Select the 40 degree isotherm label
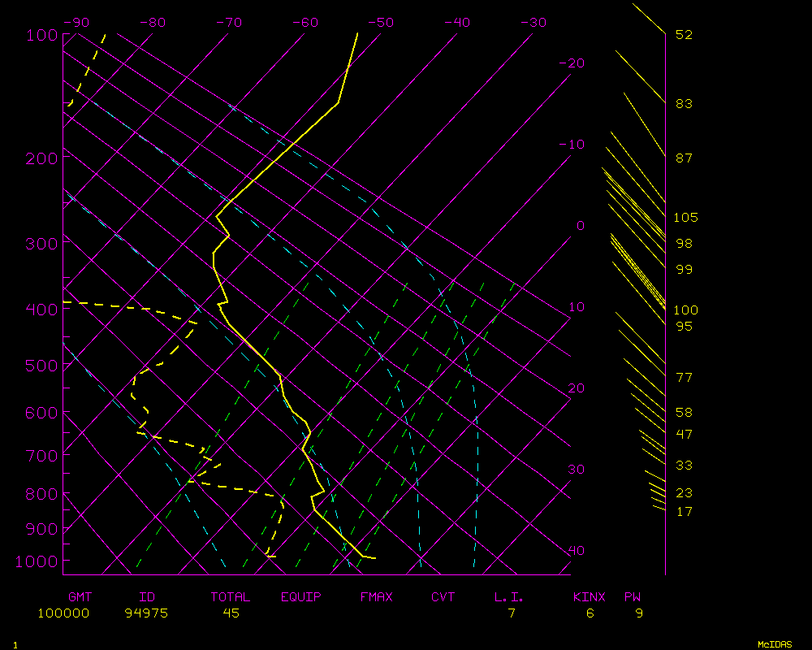The width and height of the screenshot is (812, 650). tap(576, 551)
